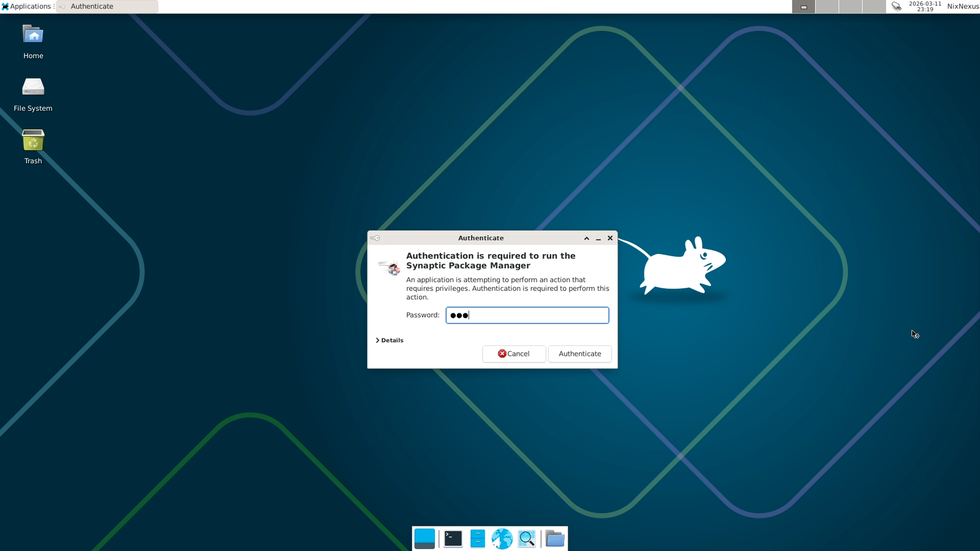Open the Trash on the desktop
980x551 pixels.
click(33, 141)
